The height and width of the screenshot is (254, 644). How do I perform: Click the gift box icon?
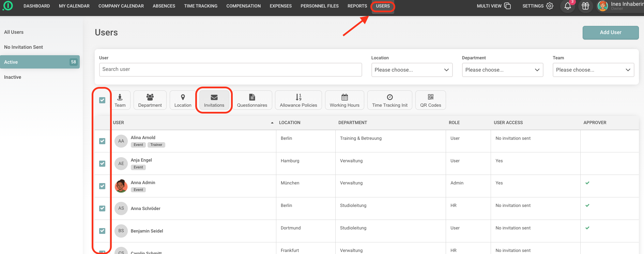[x=585, y=6]
